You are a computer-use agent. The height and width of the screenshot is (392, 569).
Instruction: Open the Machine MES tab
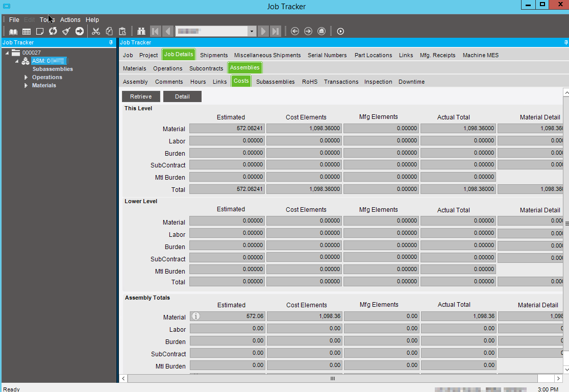pos(480,55)
